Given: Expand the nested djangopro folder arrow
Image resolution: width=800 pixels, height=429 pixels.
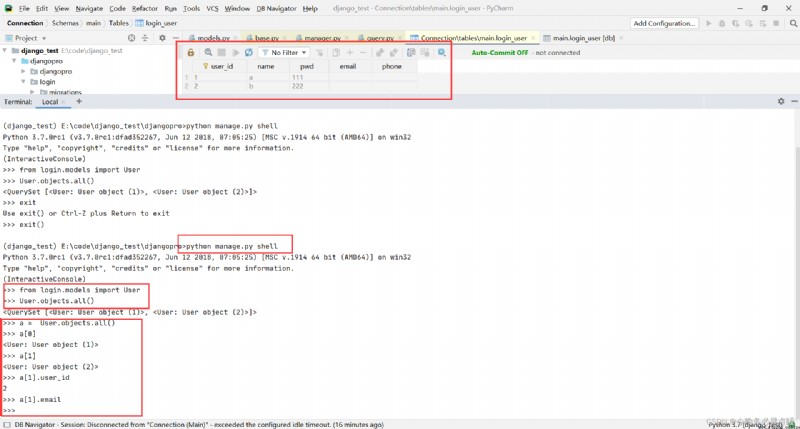Looking at the screenshot, I should pos(23,71).
